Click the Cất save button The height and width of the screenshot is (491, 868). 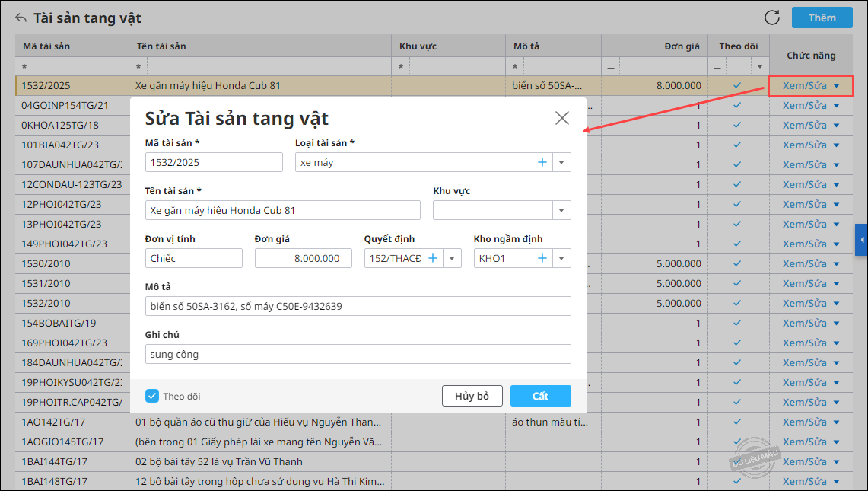pos(540,396)
